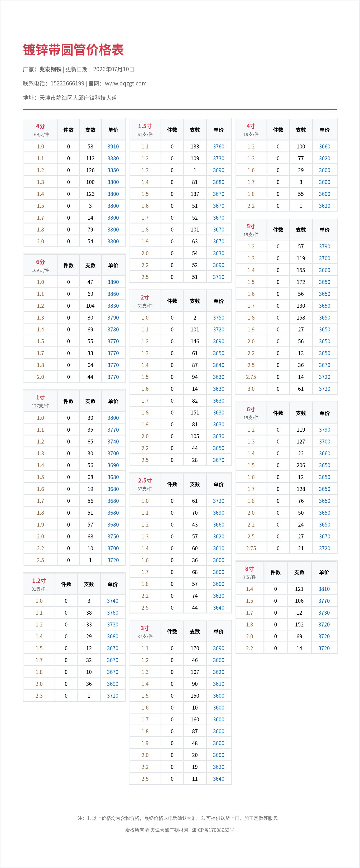This screenshot has width=360, height=868.
Task: Click the 5寸 table header
Action: point(251,229)
